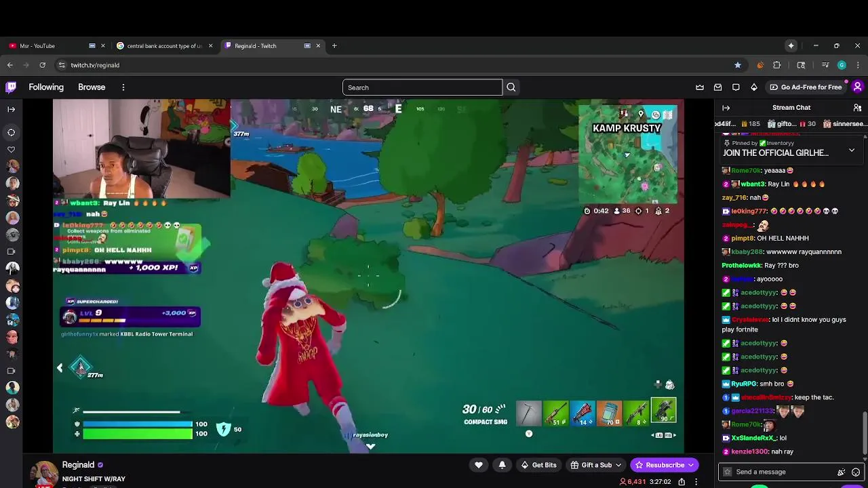The height and width of the screenshot is (488, 868).
Task: Click the top followed channel avatar in sidebar
Action: pyautogui.click(x=12, y=167)
